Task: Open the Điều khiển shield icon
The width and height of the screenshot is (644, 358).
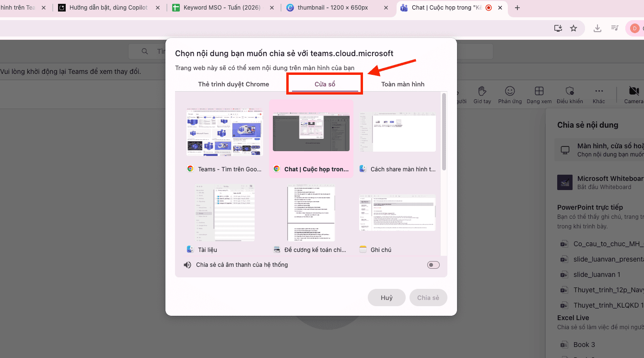Action: click(569, 91)
